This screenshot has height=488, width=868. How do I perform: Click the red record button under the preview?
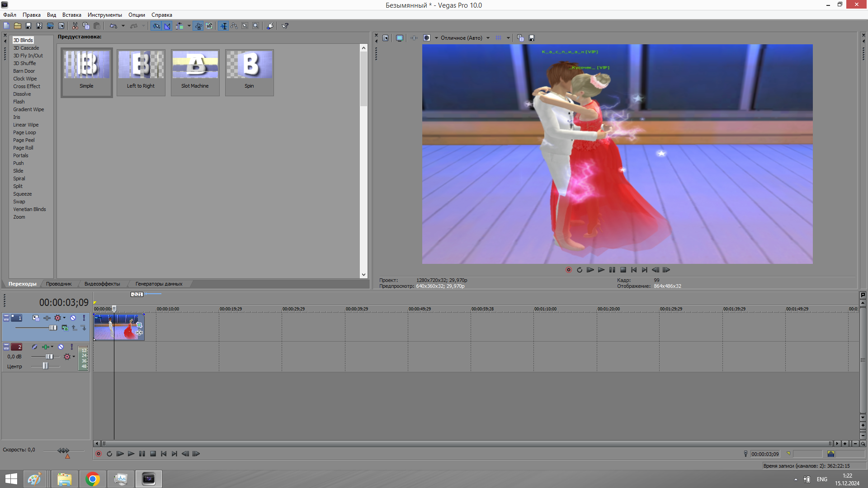click(x=569, y=270)
